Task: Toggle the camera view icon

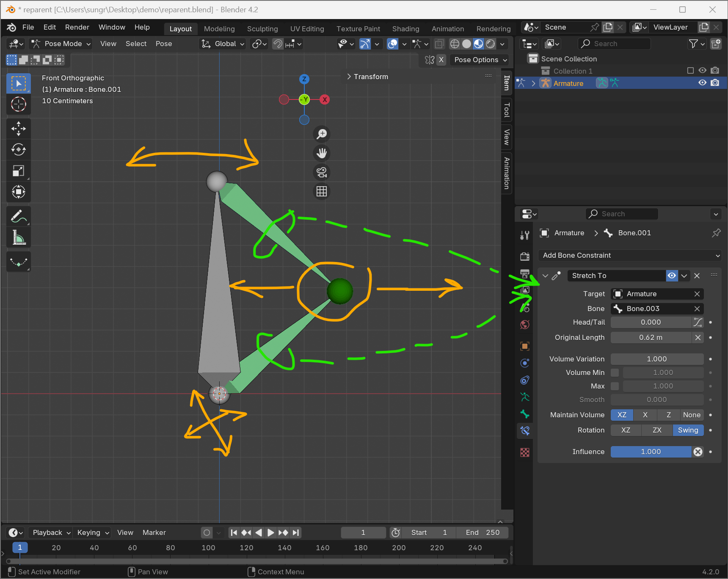Action: tap(322, 172)
